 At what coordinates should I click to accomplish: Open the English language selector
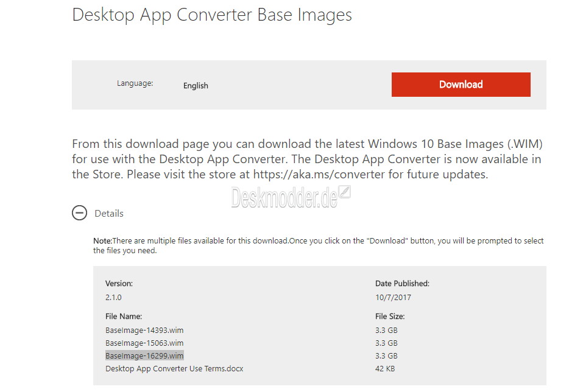click(x=196, y=85)
